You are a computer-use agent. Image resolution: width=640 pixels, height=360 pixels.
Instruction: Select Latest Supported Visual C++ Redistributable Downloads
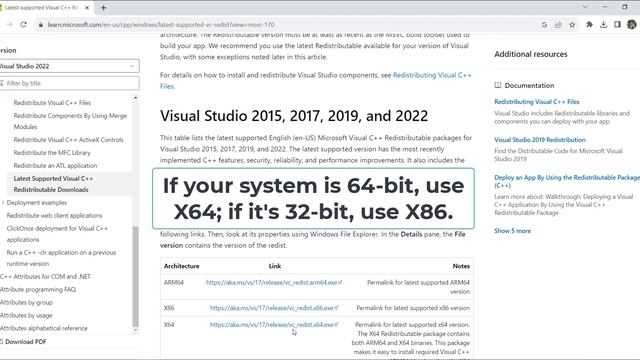coord(53,184)
